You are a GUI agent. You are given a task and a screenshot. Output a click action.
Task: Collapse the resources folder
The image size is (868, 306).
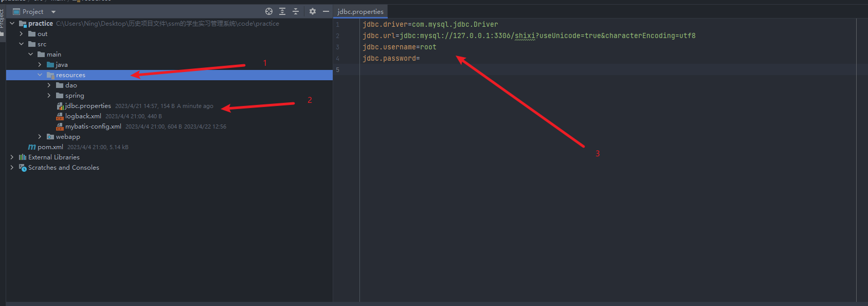click(40, 75)
